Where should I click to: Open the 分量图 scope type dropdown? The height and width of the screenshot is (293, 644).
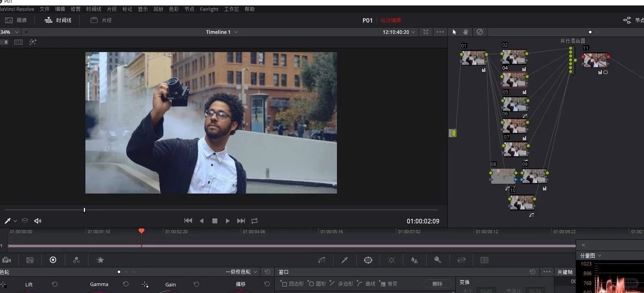pos(590,256)
